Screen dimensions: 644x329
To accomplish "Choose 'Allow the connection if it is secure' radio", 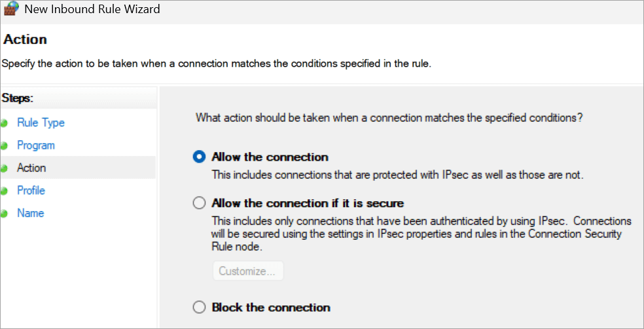I will tap(199, 203).
